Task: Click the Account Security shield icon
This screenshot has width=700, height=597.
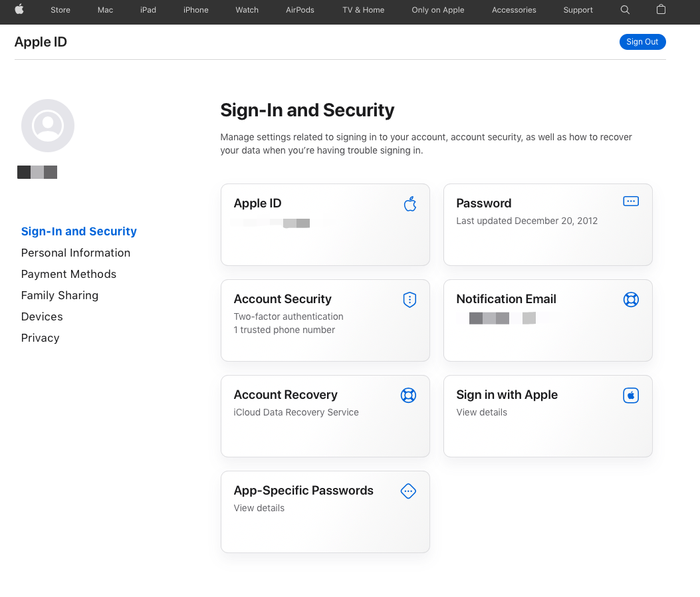Action: tap(409, 300)
